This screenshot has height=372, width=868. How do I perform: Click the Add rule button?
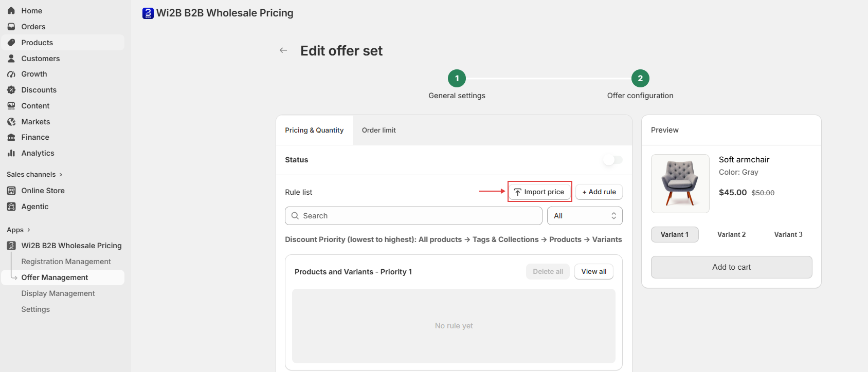599,192
